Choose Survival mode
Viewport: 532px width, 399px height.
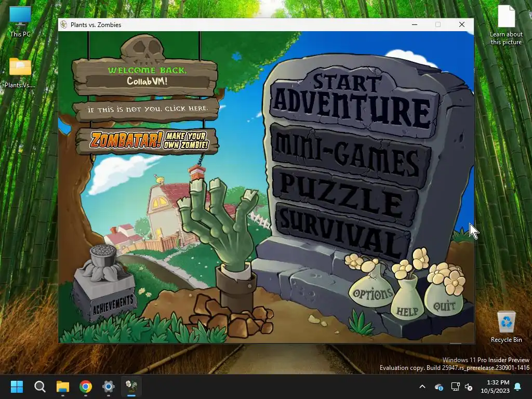click(343, 232)
